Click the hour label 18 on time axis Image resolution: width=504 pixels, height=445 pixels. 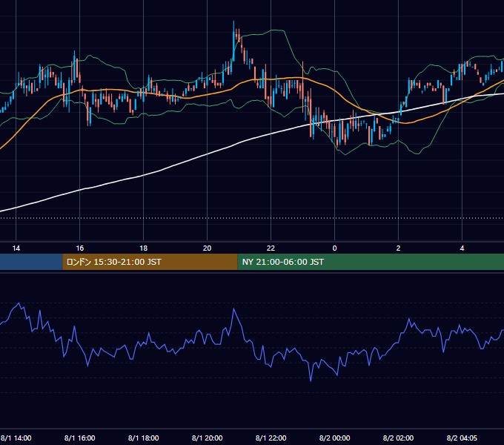143,248
